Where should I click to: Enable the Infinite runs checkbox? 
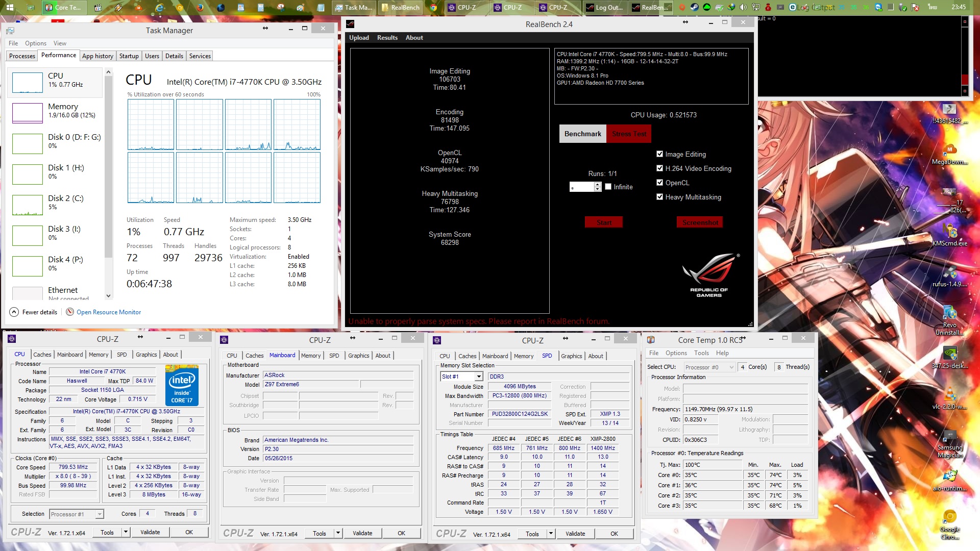tap(608, 187)
